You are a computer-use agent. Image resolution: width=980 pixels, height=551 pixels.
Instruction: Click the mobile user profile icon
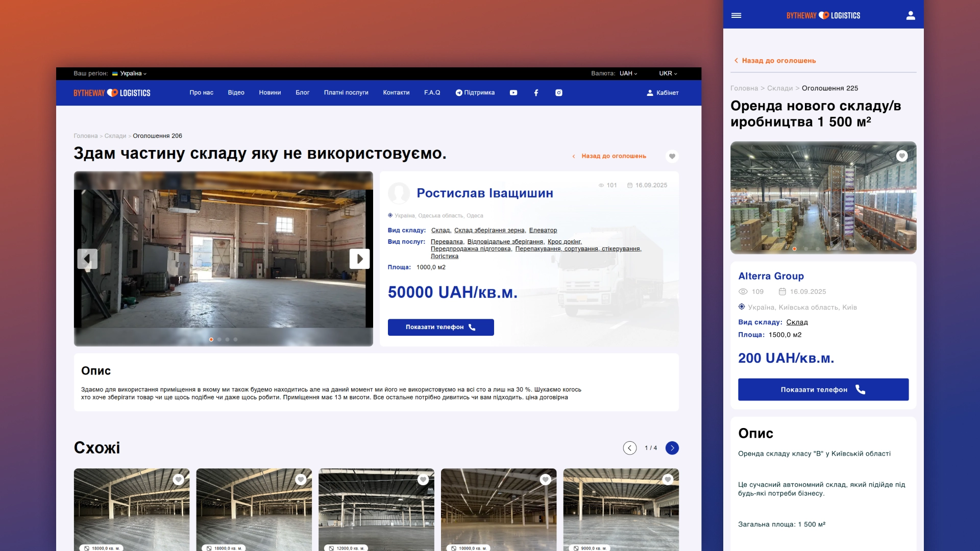911,15
